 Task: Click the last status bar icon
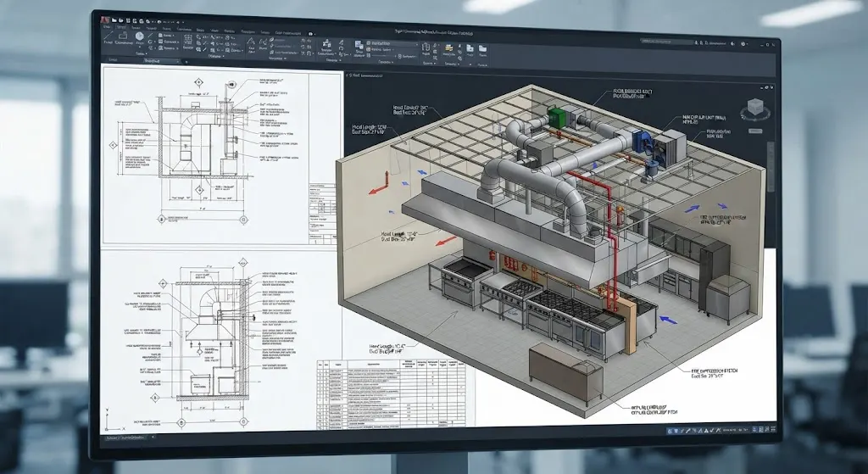point(773,429)
